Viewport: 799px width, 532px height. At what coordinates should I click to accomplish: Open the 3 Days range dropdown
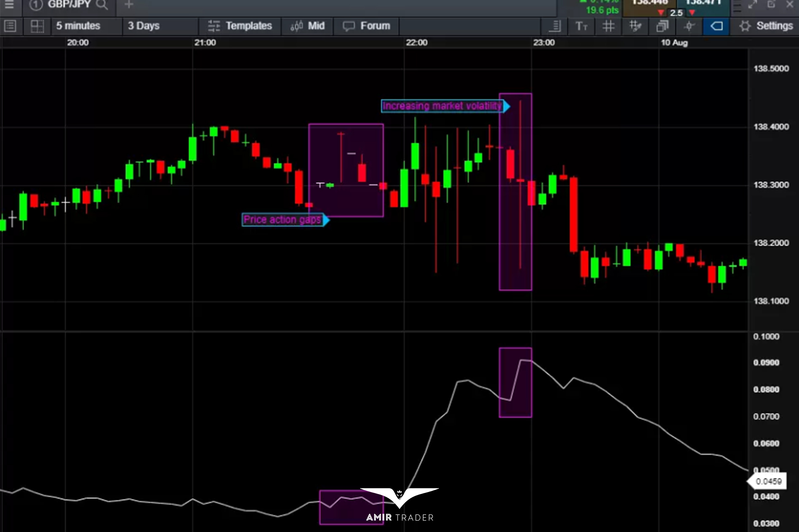pyautogui.click(x=160, y=26)
